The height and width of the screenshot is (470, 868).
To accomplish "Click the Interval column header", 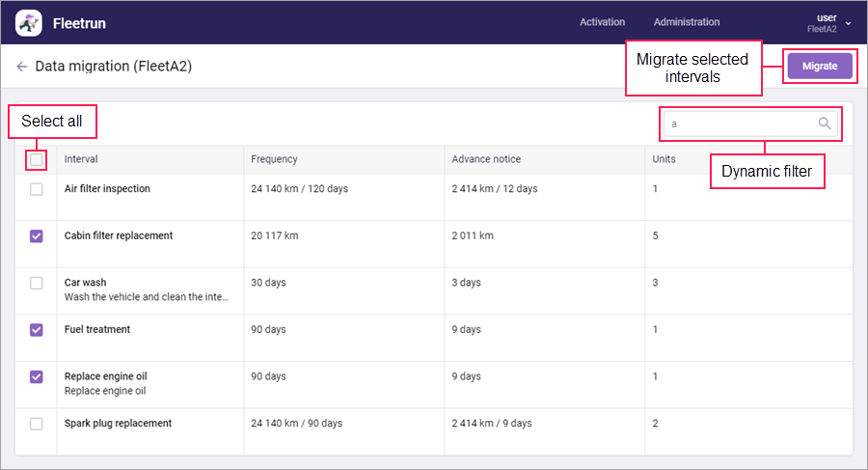I will [x=81, y=159].
